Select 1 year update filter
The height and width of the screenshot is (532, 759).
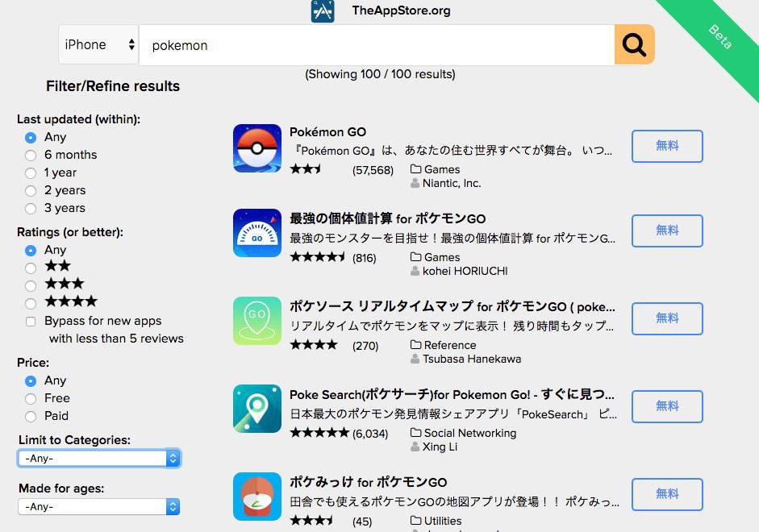click(31, 173)
